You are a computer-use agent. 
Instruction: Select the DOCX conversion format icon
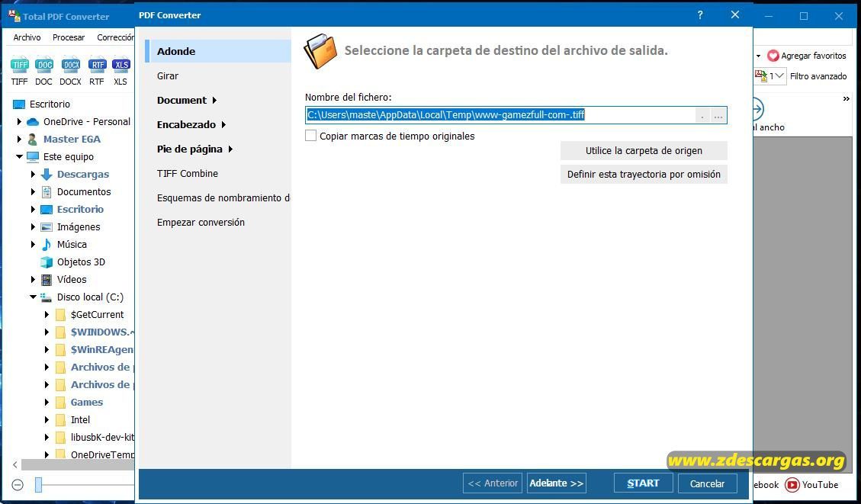point(71,65)
